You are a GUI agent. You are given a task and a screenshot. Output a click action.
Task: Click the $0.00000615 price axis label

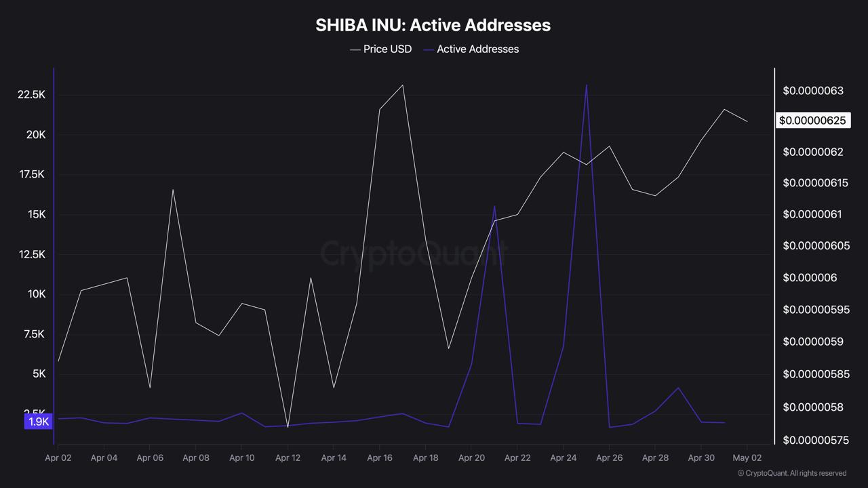[815, 183]
